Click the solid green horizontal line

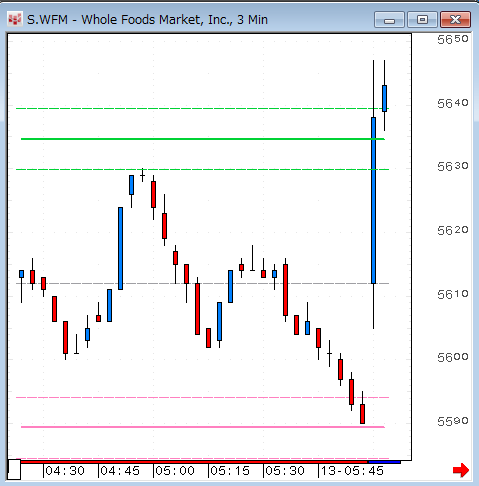203,139
